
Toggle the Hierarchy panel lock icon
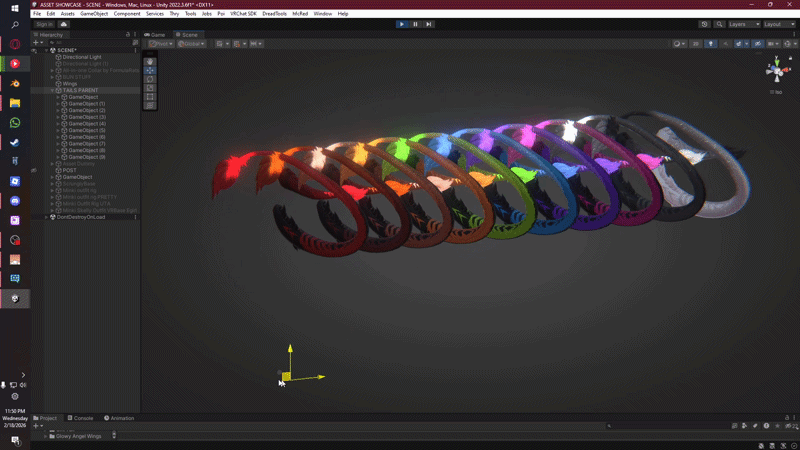pyautogui.click(x=128, y=34)
